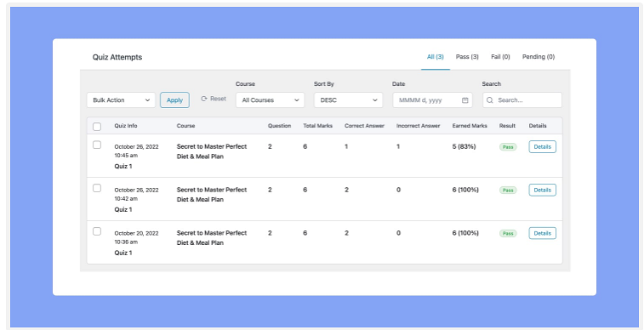Check the October 26 10:42 am attempt checkbox
The image size is (644, 330).
pyautogui.click(x=97, y=188)
